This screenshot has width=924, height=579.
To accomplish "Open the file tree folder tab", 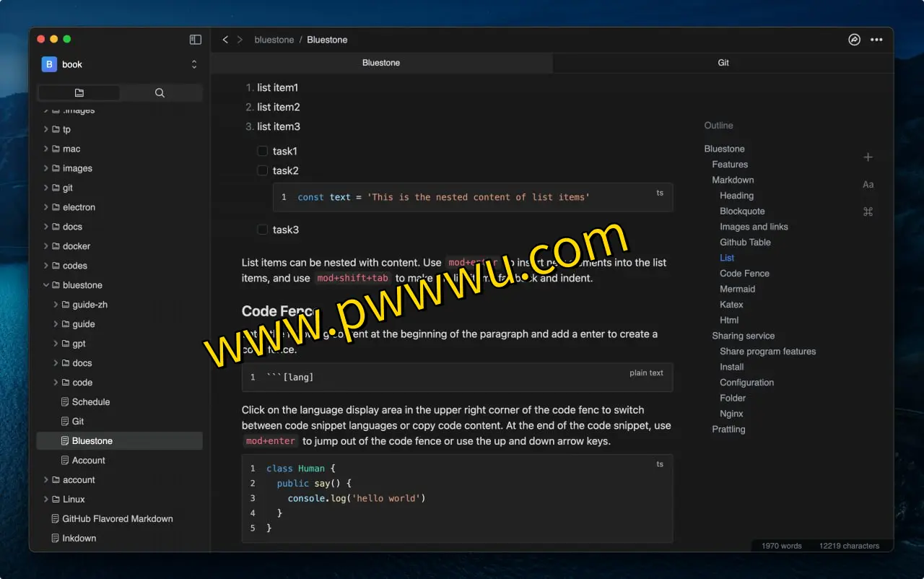I will coord(79,93).
